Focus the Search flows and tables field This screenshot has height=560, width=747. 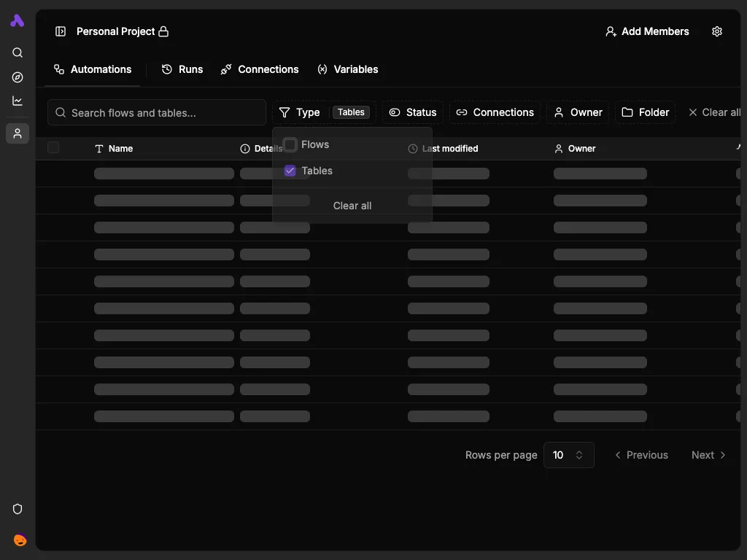(157, 112)
